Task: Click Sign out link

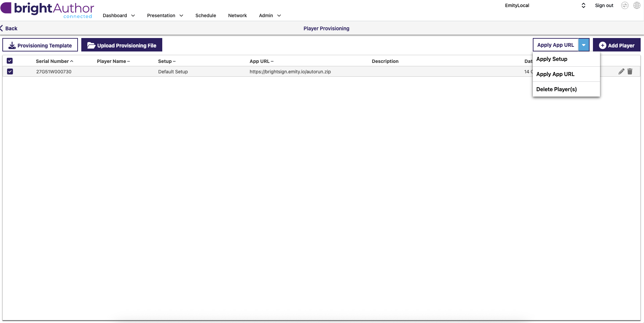Action: click(x=604, y=5)
